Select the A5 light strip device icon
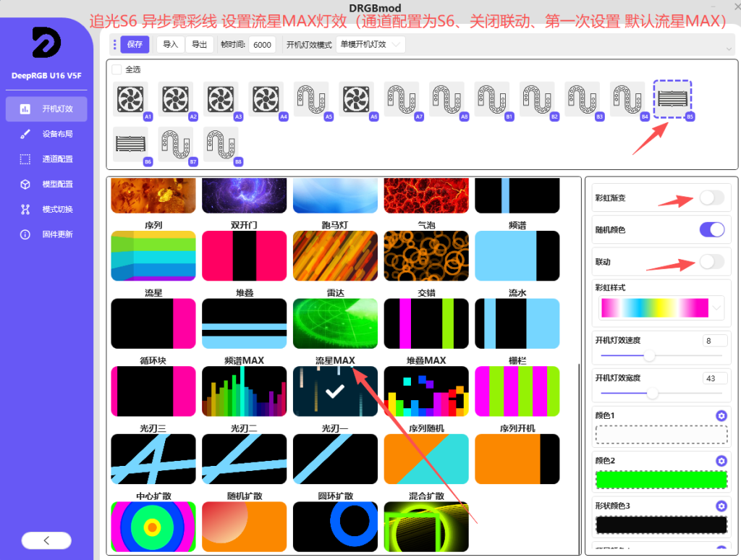741x560 pixels. [311, 99]
